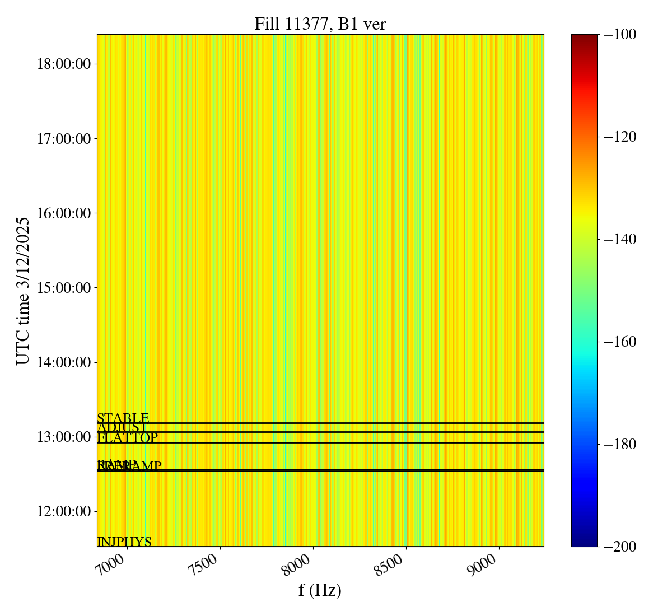Select the ADJUST beam mode marker label
Image resolution: width=672 pixels, height=616 pixels.
(122, 428)
